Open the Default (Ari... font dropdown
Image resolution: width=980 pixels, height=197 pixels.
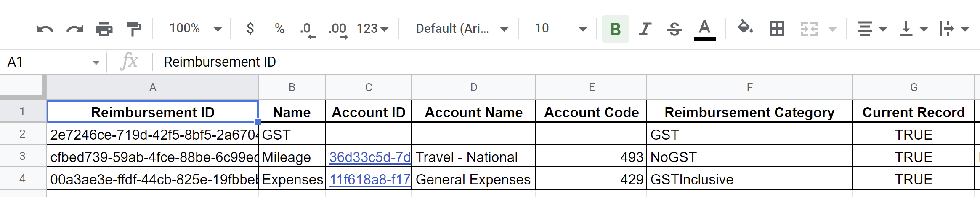tap(462, 29)
